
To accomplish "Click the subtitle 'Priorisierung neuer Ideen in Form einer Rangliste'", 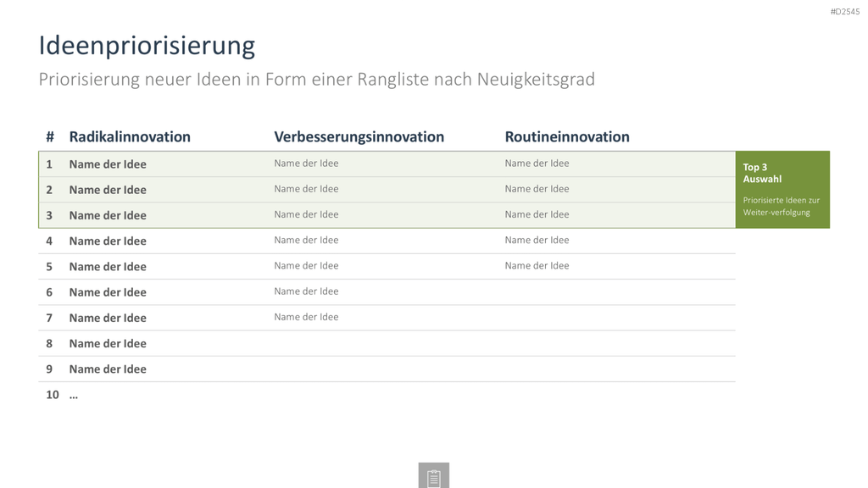I will (234, 79).
